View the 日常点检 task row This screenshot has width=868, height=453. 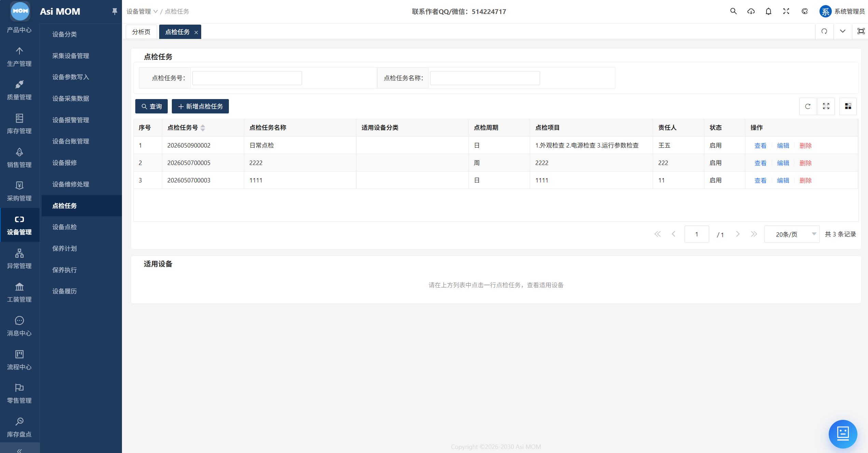tap(760, 146)
